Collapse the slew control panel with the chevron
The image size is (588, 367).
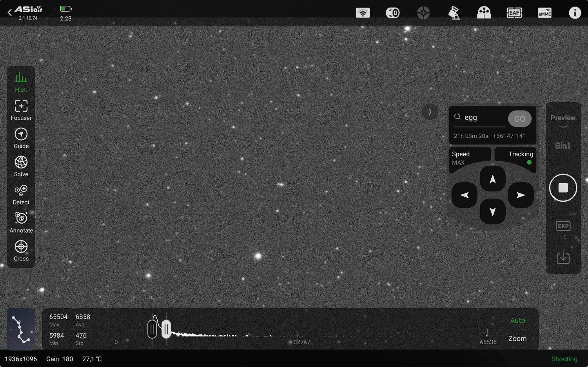[430, 112]
